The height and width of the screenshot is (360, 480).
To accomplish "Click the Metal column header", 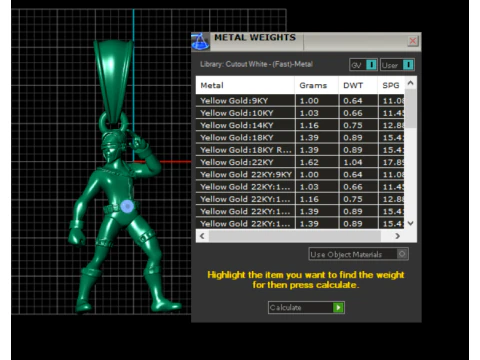I will coord(245,85).
